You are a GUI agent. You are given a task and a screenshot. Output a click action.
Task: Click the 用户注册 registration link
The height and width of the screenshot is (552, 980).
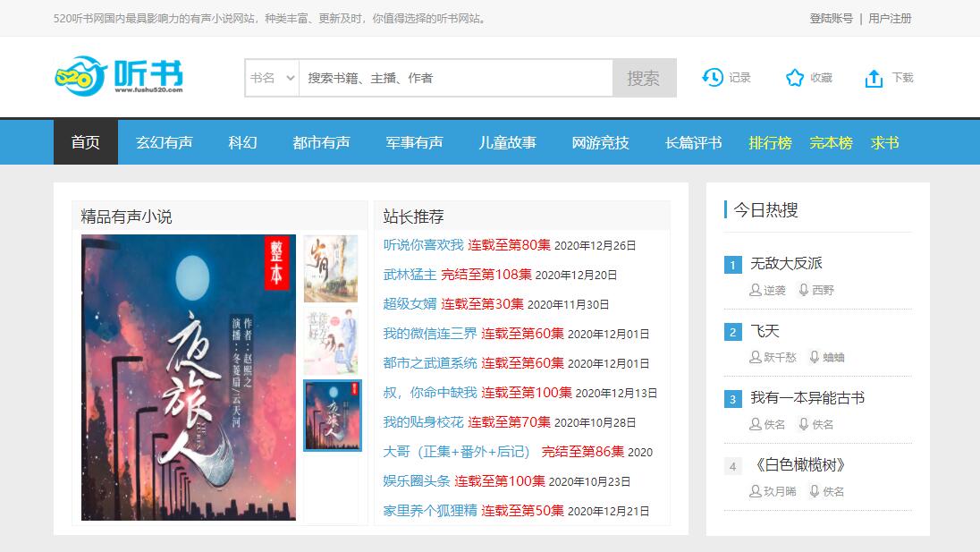(890, 18)
